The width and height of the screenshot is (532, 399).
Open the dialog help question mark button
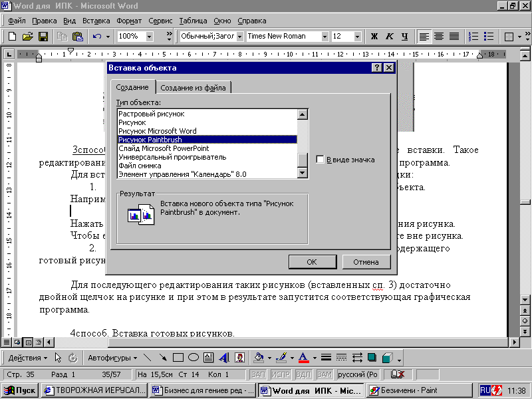click(x=376, y=68)
